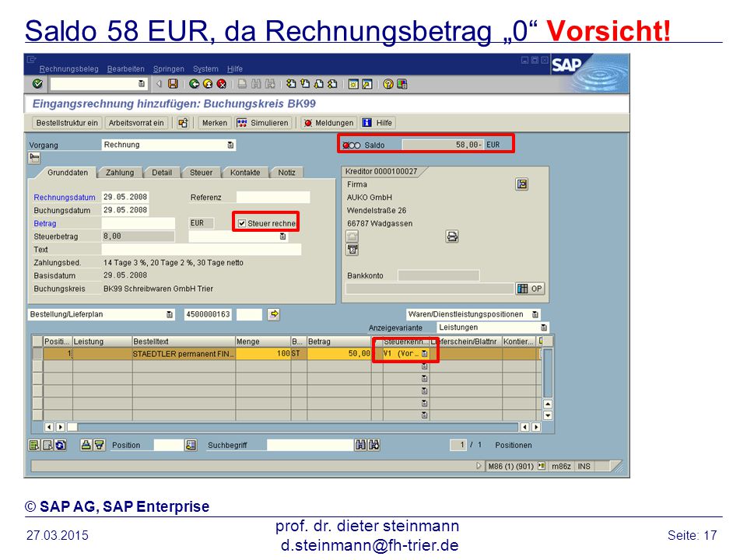747x560 pixels.
Task: Select the Grunddaten tab
Action: tap(68, 173)
